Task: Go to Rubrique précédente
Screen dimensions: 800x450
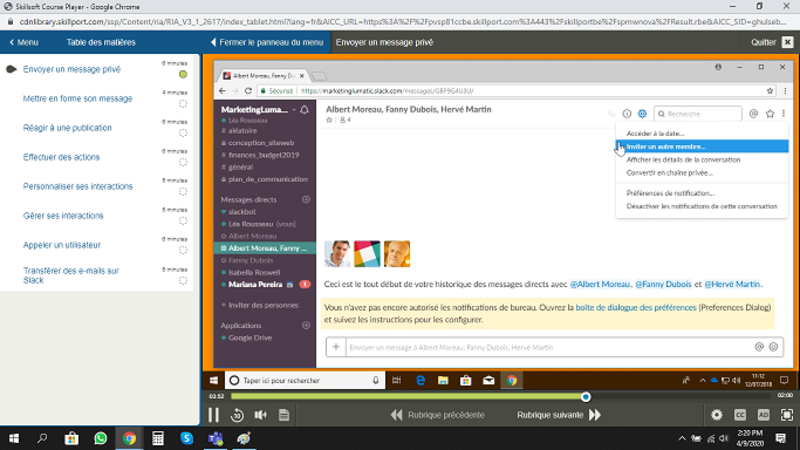Action: (438, 415)
